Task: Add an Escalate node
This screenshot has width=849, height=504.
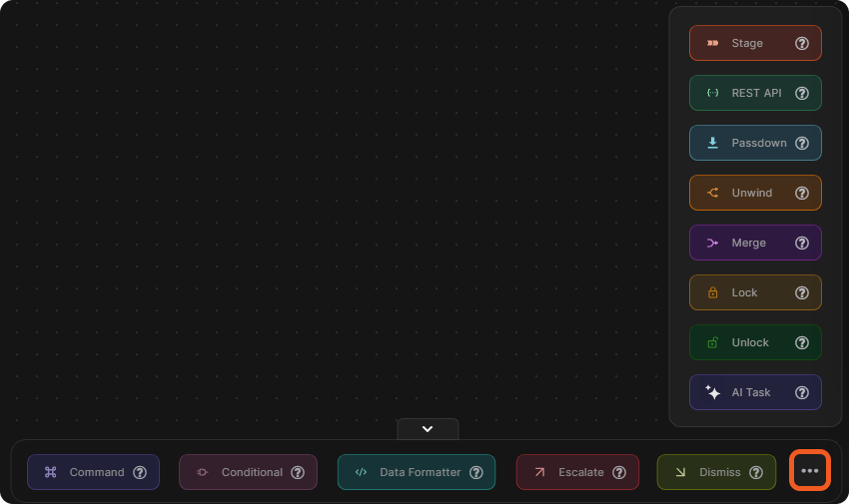Action: coord(577,472)
